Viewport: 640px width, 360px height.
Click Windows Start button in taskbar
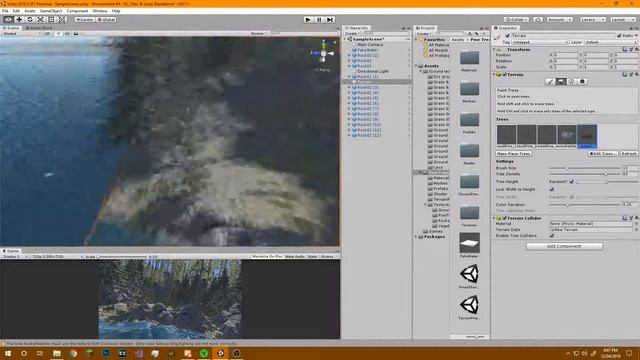8,353
